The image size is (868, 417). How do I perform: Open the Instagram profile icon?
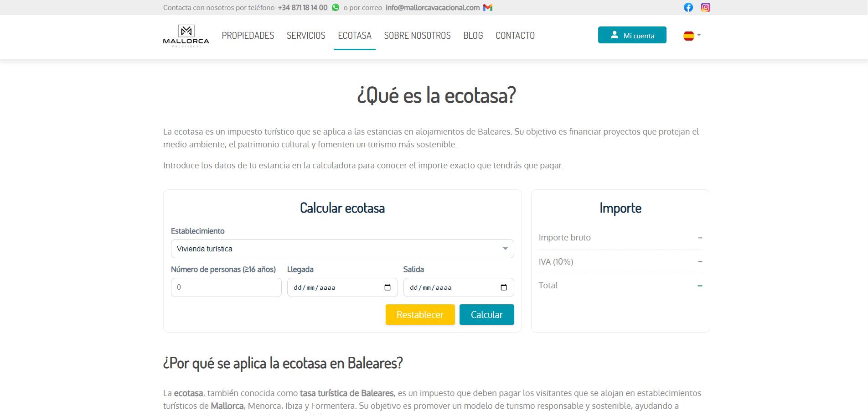point(706,7)
